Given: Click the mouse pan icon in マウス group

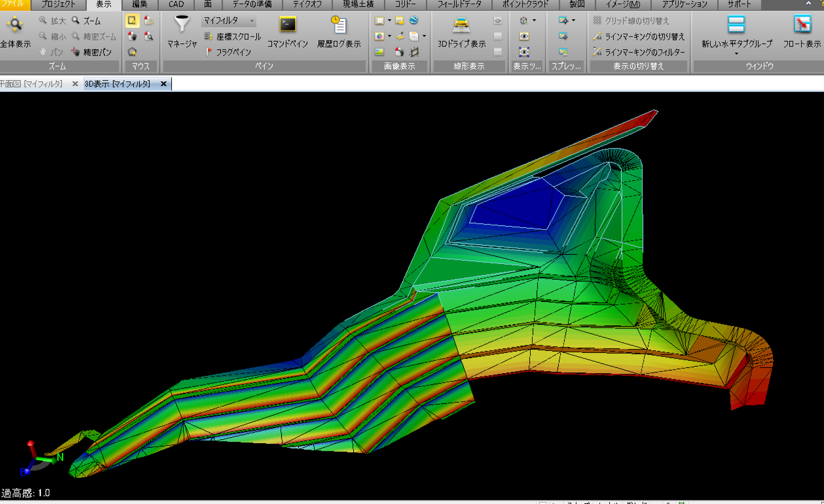Looking at the screenshot, I should (132, 36).
